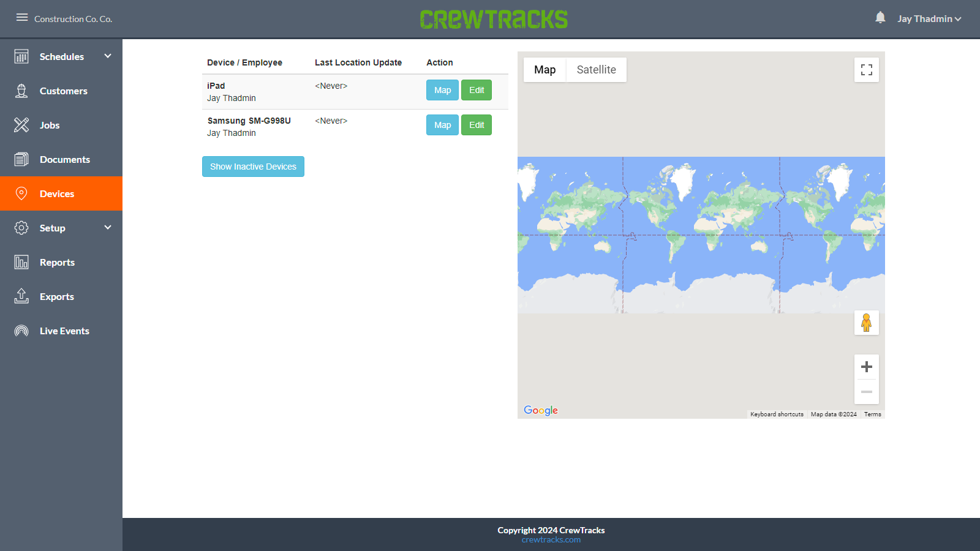The height and width of the screenshot is (551, 980).
Task: Select the iPad device name
Action: (216, 86)
